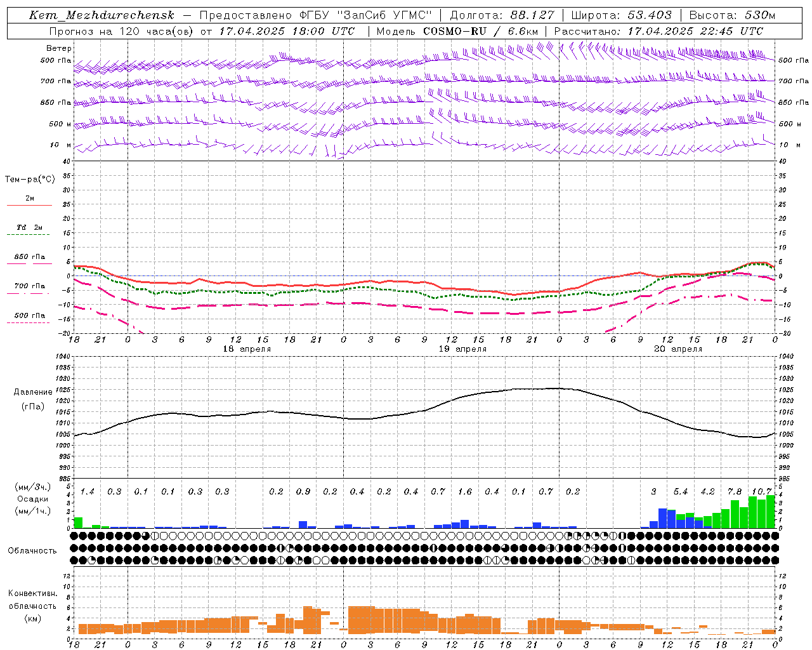Click the Облачность cloud cover label
The height and width of the screenshot is (650, 812).
[32, 551]
